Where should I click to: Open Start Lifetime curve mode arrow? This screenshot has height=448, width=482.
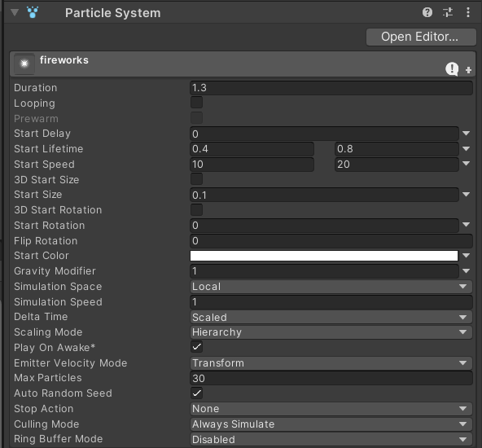coord(466,149)
